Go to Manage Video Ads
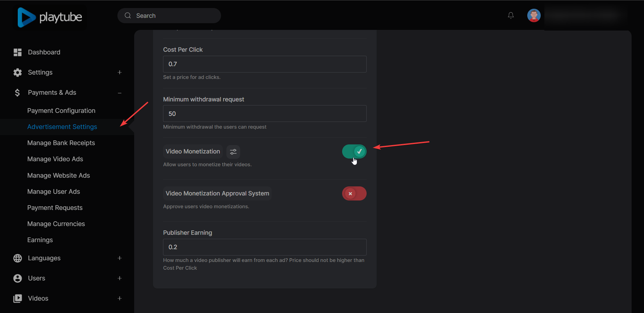The height and width of the screenshot is (313, 644). tap(55, 159)
